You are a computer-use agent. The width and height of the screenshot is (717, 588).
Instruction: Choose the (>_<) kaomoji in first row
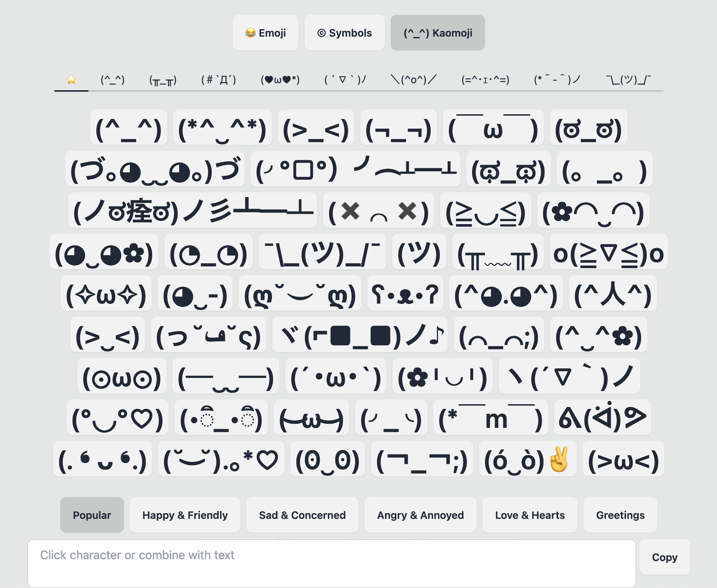coord(316,128)
